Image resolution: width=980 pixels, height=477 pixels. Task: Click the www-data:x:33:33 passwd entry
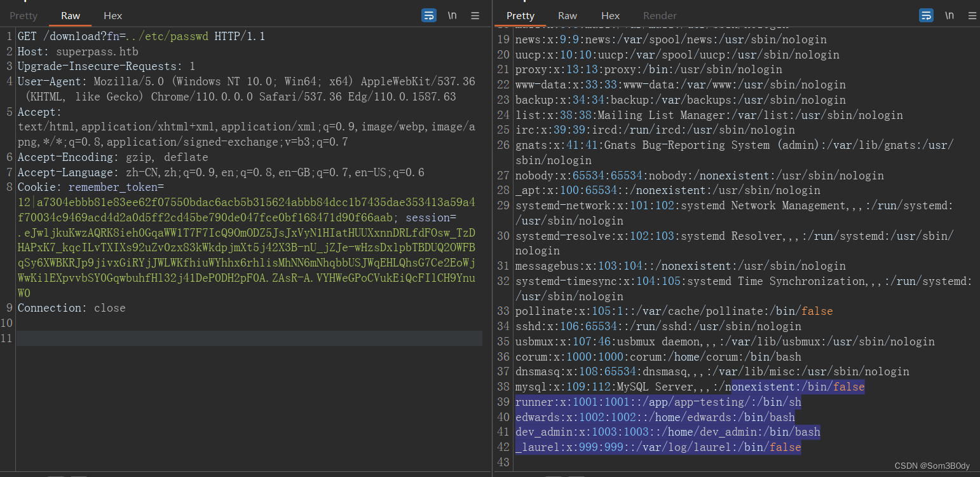coord(680,85)
